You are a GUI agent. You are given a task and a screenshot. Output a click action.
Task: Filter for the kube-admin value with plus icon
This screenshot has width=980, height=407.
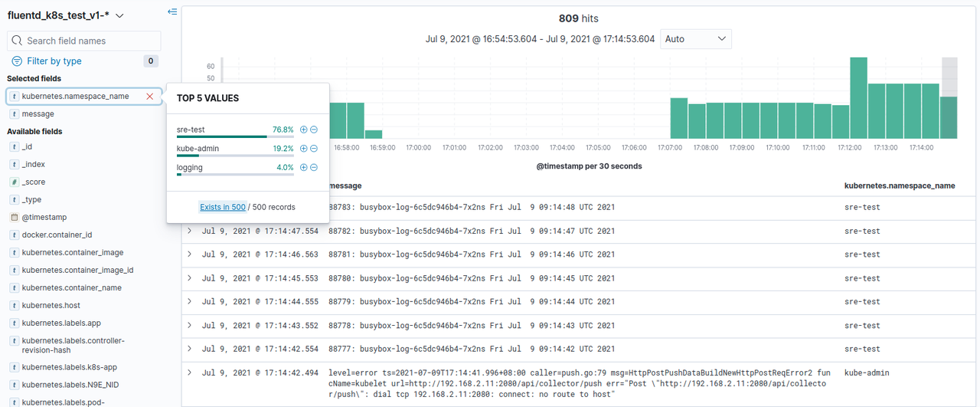[x=304, y=149]
